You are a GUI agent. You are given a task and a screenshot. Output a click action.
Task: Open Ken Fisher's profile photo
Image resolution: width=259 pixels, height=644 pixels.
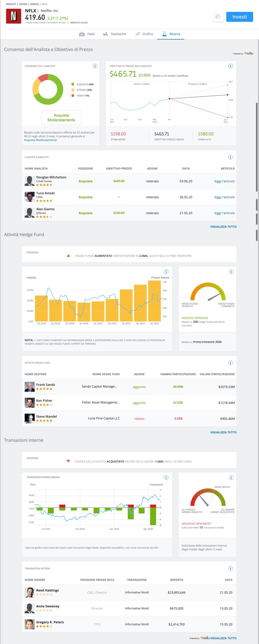tap(30, 403)
